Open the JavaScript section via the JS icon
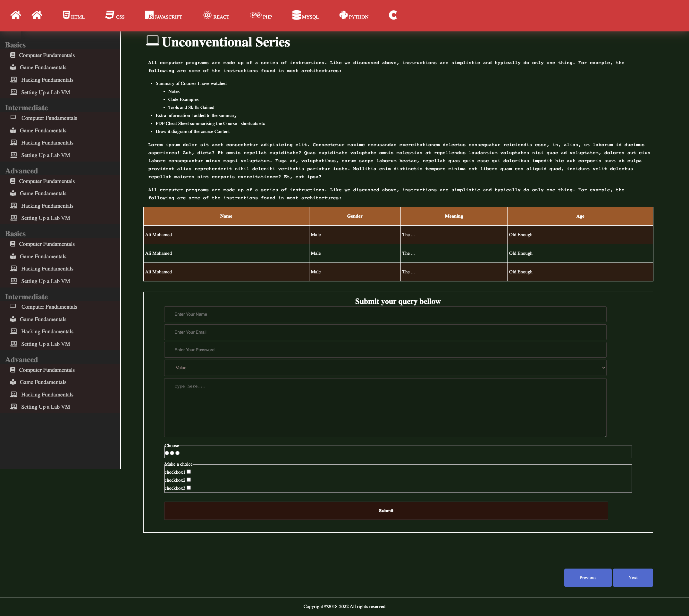The width and height of the screenshot is (689, 616). pos(149,16)
